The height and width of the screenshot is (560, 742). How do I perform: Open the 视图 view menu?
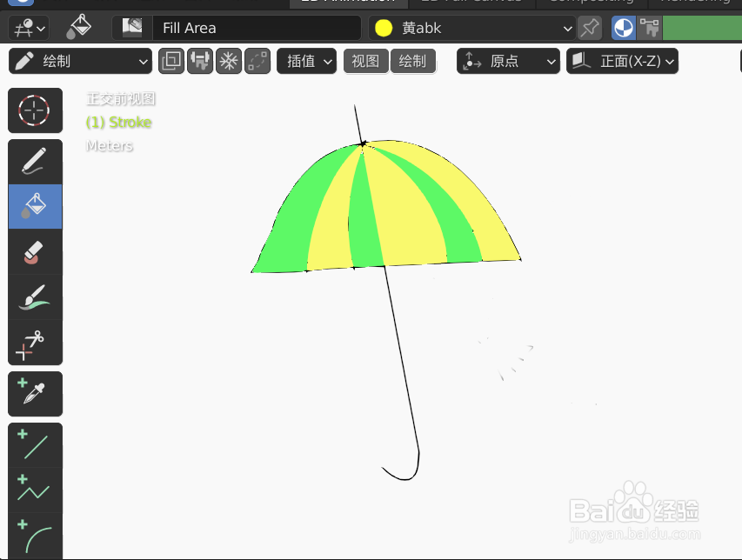coord(365,61)
